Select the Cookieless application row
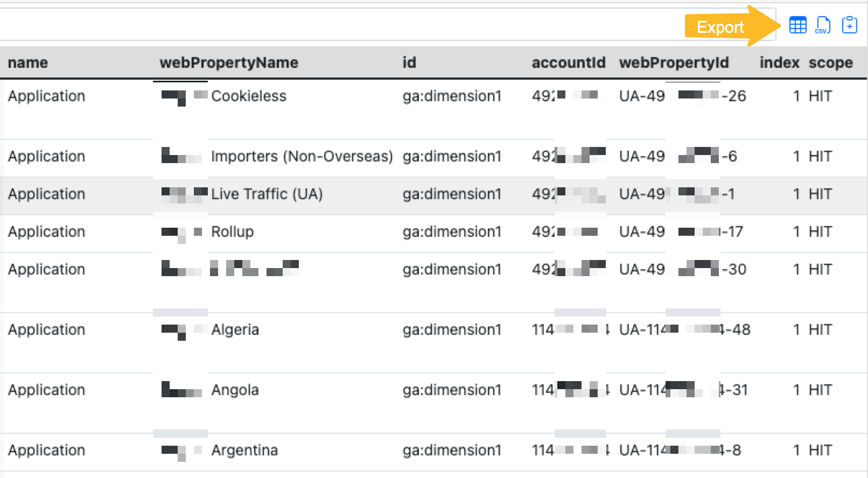 (x=249, y=96)
